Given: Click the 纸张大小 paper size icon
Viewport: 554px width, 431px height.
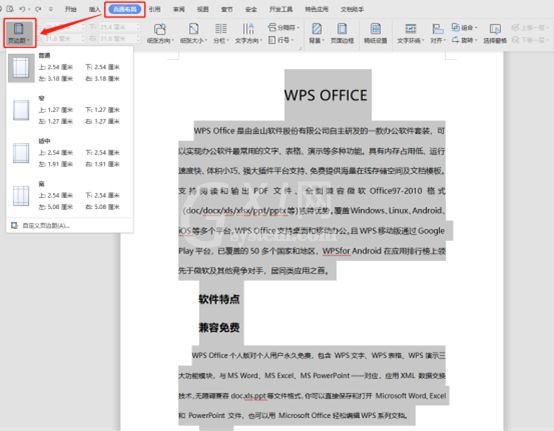Looking at the screenshot, I should pos(193,29).
